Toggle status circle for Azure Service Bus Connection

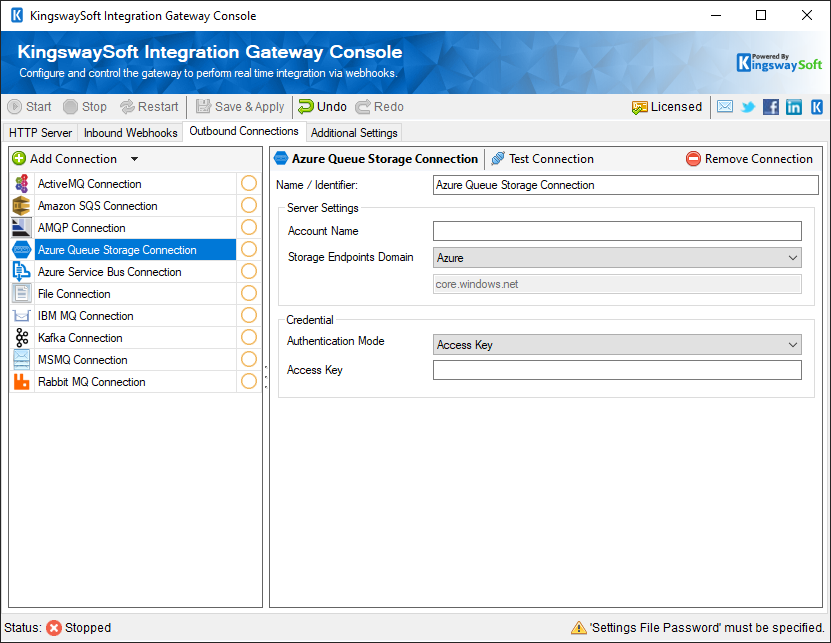249,271
